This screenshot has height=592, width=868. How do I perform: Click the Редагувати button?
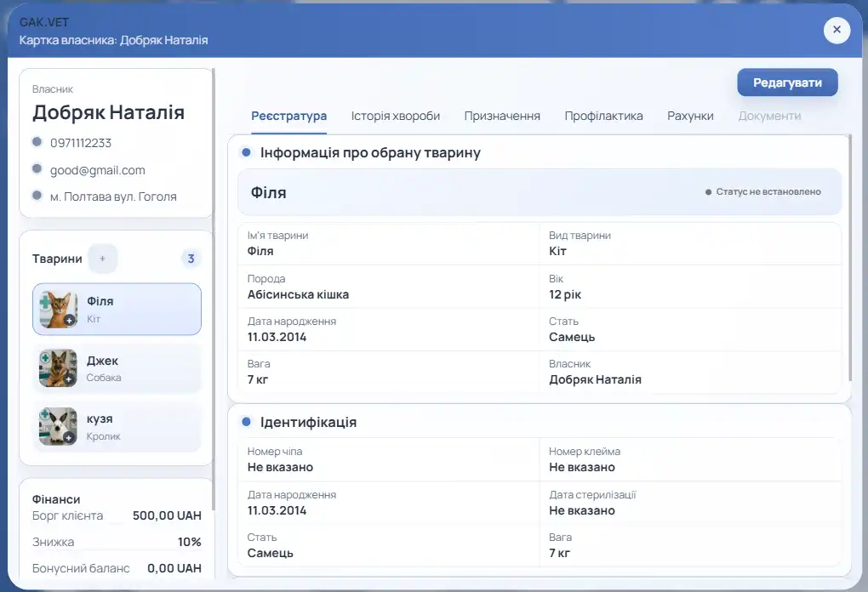[787, 83]
